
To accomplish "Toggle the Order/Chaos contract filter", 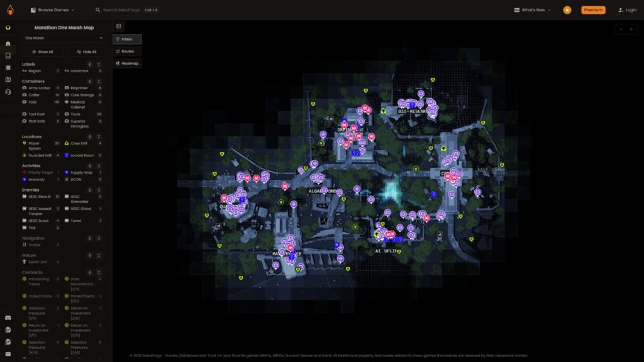I will (x=41, y=297).
